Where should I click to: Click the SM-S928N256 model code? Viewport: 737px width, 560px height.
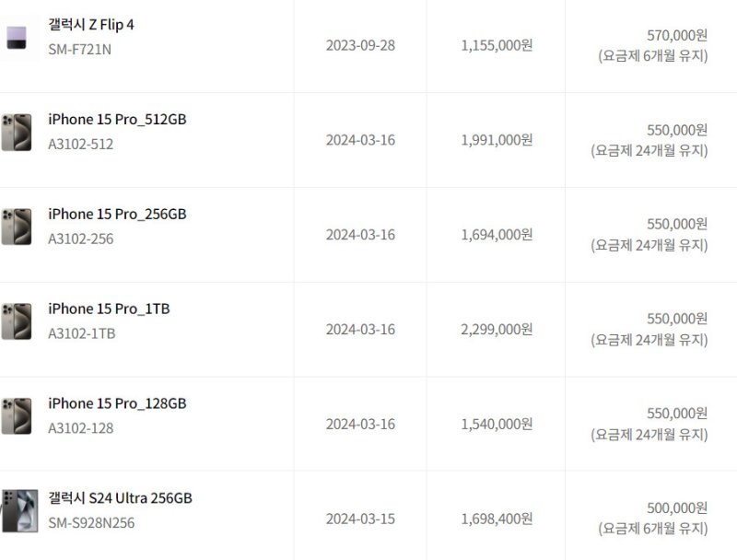(x=91, y=523)
